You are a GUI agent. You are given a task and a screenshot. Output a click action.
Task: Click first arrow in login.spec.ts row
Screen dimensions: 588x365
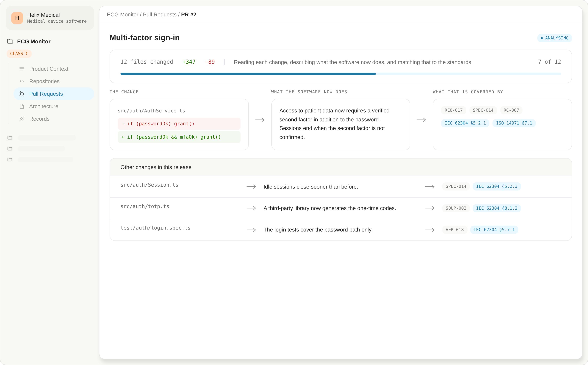tap(251, 230)
